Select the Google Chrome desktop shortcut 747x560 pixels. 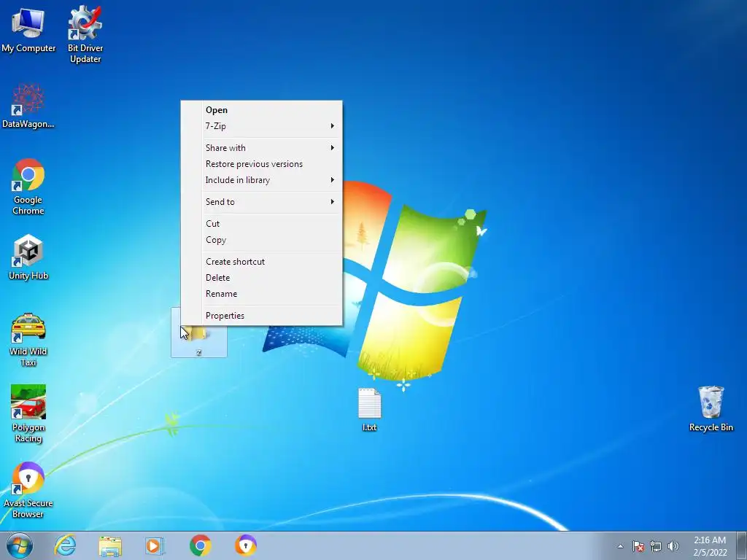pyautogui.click(x=28, y=187)
